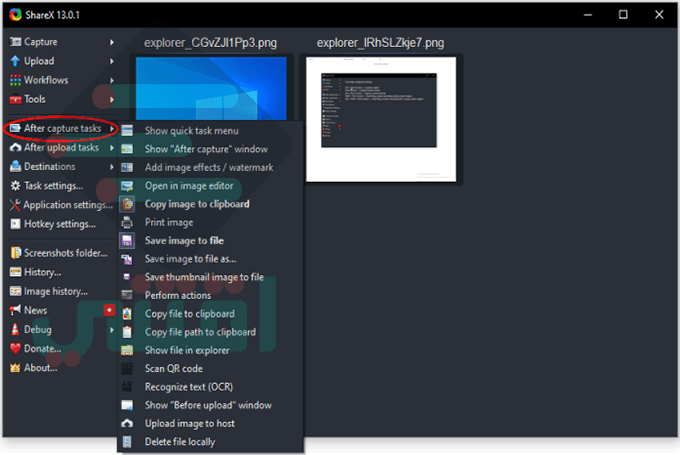Click the Scan QR code icon

pos(127,369)
